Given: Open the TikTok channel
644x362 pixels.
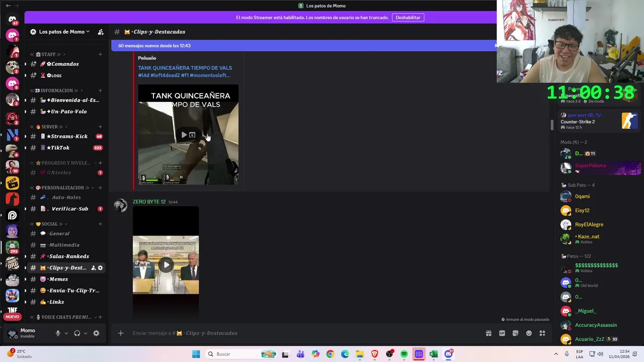Looking at the screenshot, I should pos(66,148).
